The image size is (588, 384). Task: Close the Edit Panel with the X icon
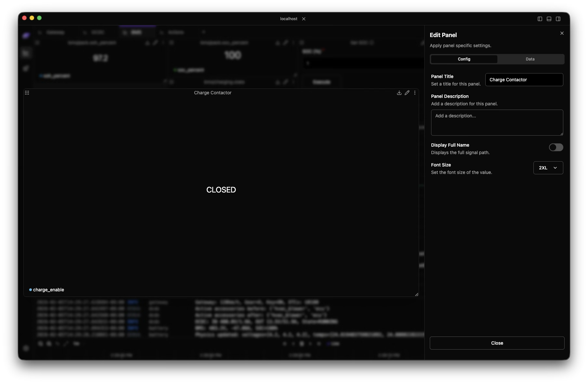[562, 33]
